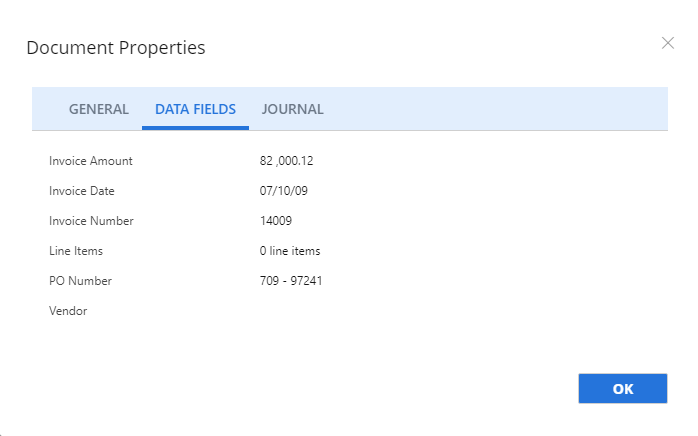The height and width of the screenshot is (436, 698).
Task: Click the Invoice Amount field label
Action: point(90,161)
